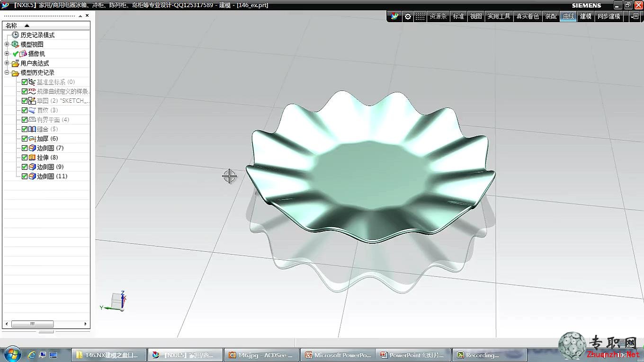644x362 pixels.
Task: Uncheck the 边倒圆 (9) checkbox
Action: [25, 167]
